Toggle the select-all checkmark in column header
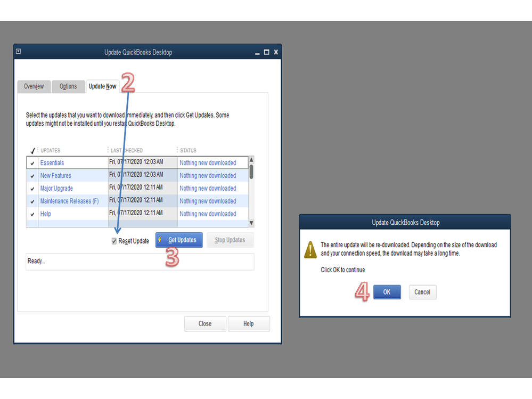532x399 pixels. pyautogui.click(x=32, y=151)
